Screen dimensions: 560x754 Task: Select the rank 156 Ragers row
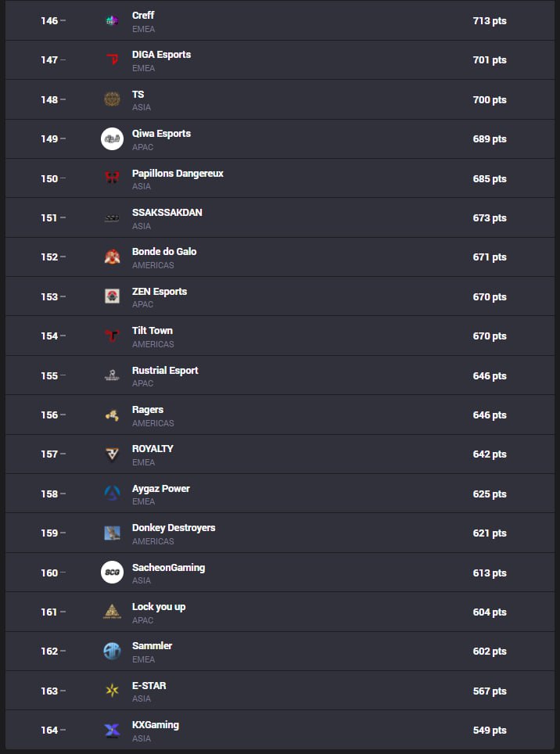[280, 415]
